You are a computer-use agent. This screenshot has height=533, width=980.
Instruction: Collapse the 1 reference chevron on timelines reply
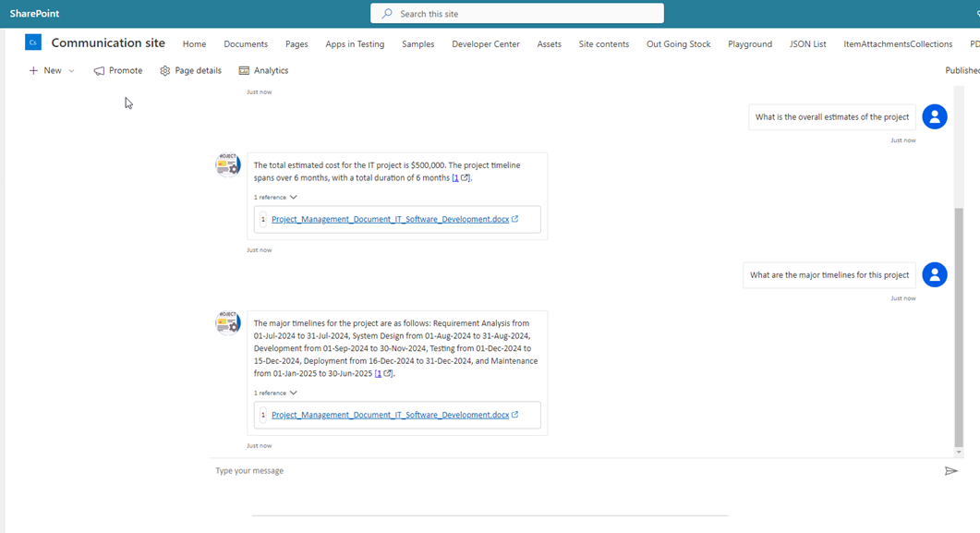tap(293, 392)
